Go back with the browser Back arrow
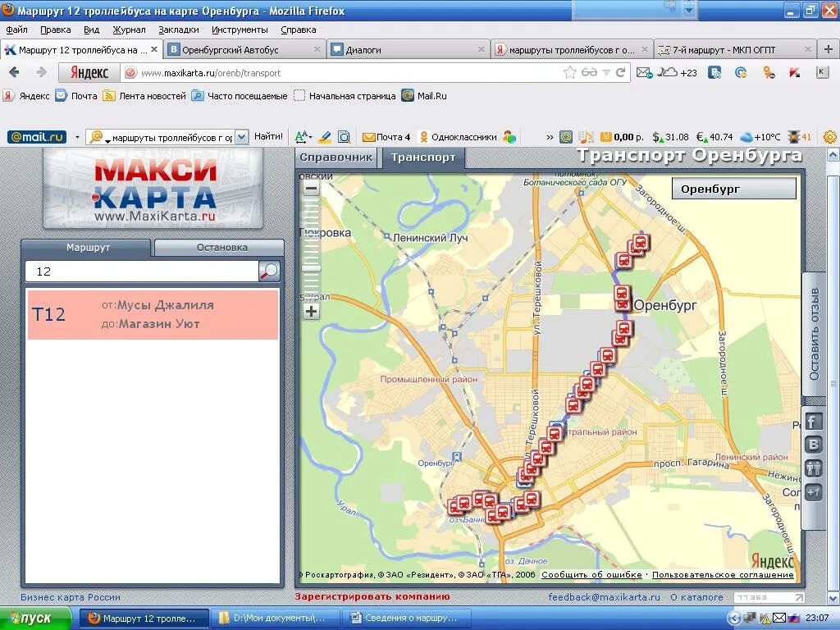The image size is (840, 630). pyautogui.click(x=15, y=72)
